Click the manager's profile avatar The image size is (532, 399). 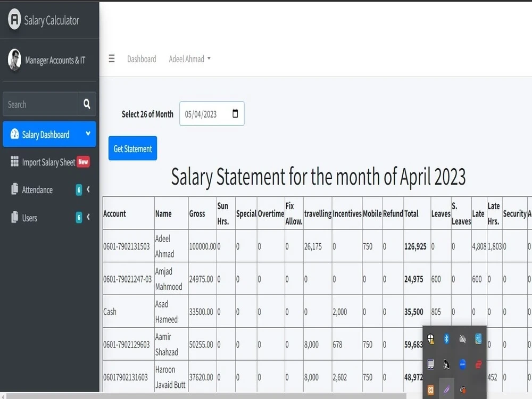tap(14, 61)
